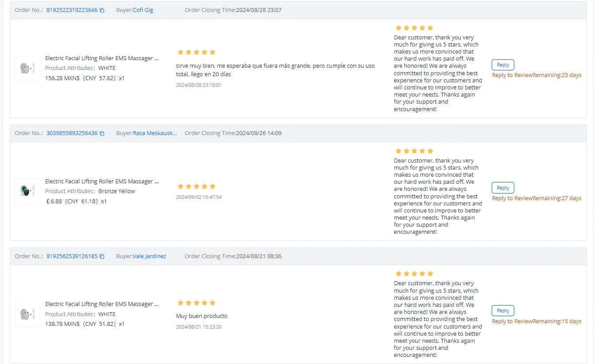Reply to Vale Jardinez's review
The image size is (594, 364).
pyautogui.click(x=503, y=311)
